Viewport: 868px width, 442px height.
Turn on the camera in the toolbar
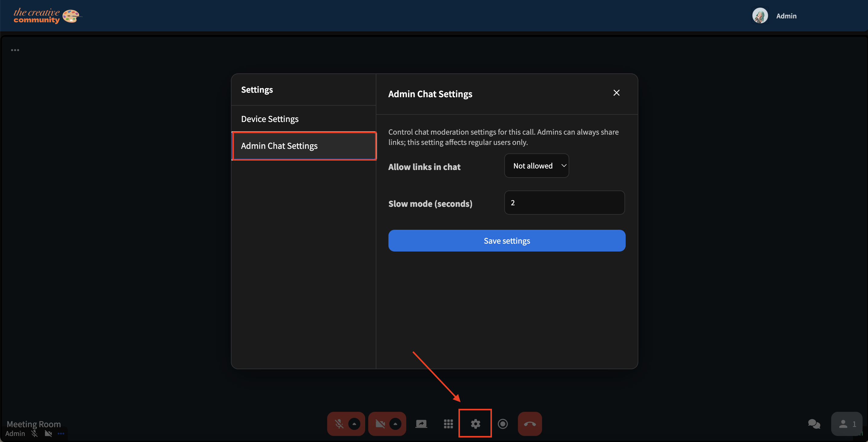[x=380, y=424]
